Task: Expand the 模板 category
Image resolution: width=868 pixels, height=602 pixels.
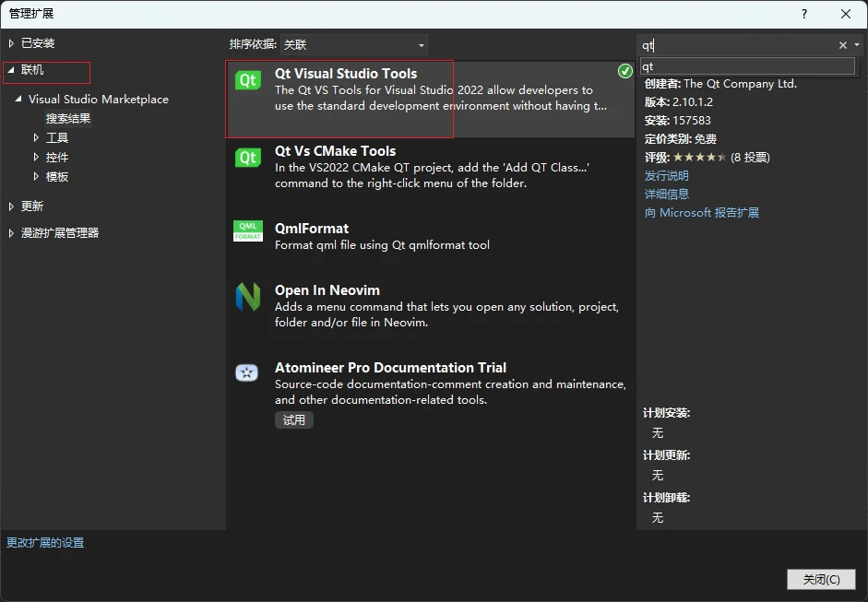Action: [x=36, y=176]
